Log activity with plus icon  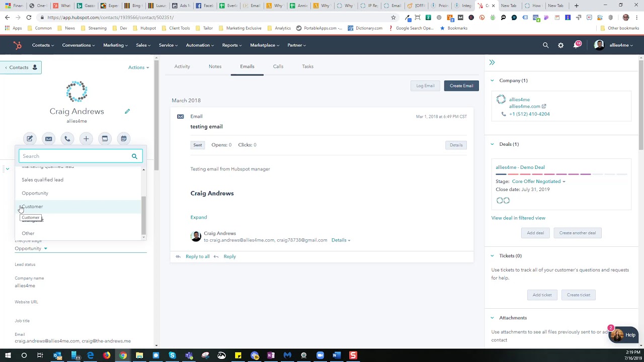[x=86, y=139]
